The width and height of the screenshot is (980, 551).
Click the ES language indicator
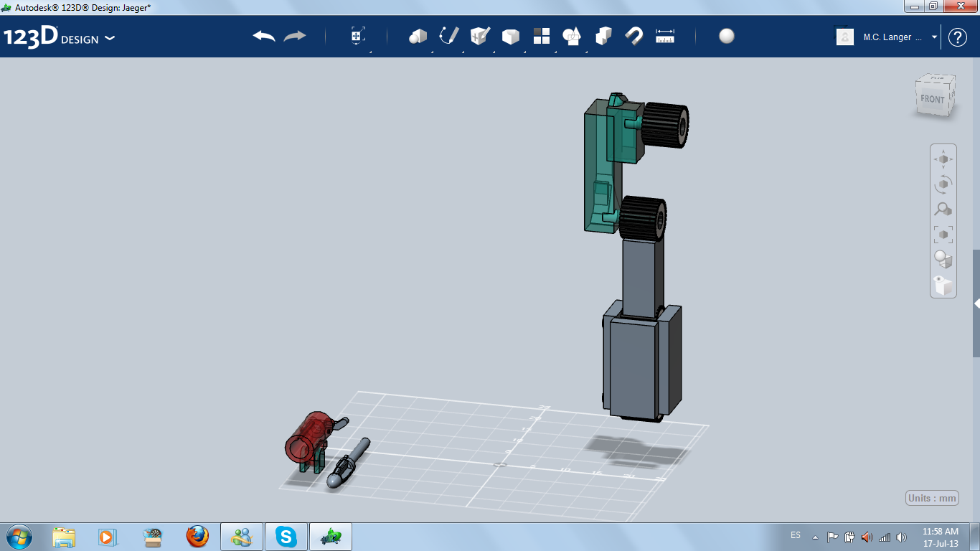pos(796,535)
